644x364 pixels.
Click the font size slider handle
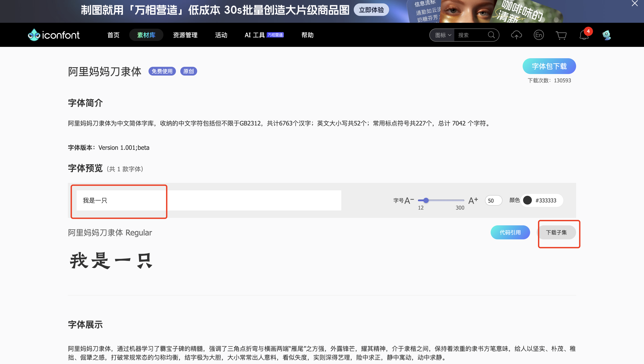[426, 200]
